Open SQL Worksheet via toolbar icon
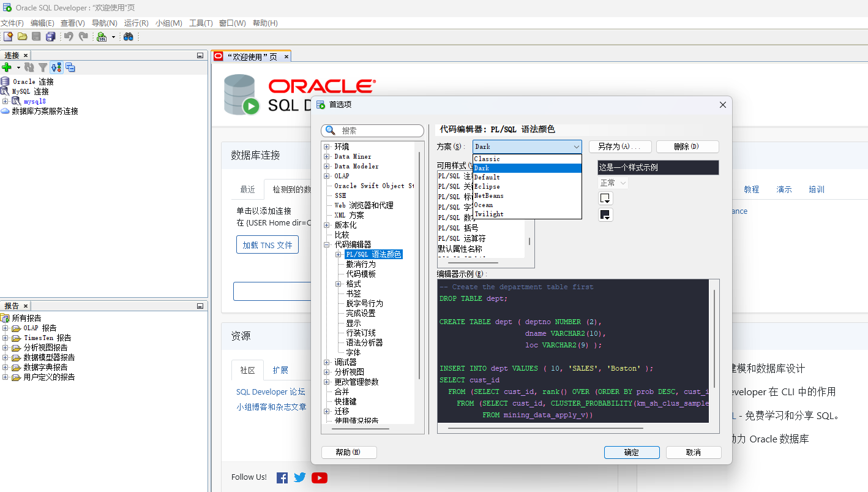Image resolution: width=868 pixels, height=492 pixels. 102,37
